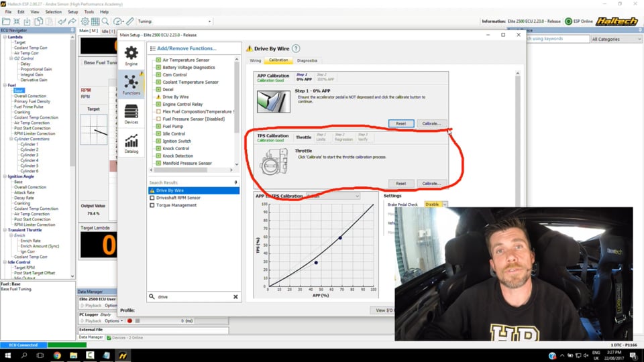Collapse the Ignition Angle tree node
Viewport: 644px width, 362px height.
point(5,176)
